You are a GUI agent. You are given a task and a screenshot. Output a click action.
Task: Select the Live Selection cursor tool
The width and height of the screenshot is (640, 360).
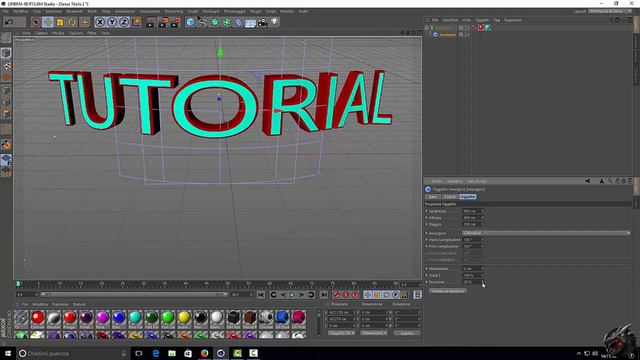(x=36, y=22)
